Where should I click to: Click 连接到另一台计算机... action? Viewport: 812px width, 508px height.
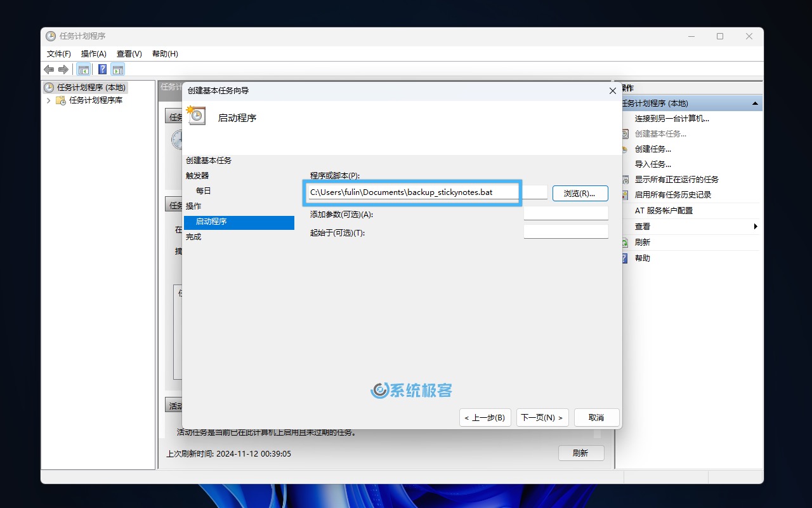(x=672, y=118)
